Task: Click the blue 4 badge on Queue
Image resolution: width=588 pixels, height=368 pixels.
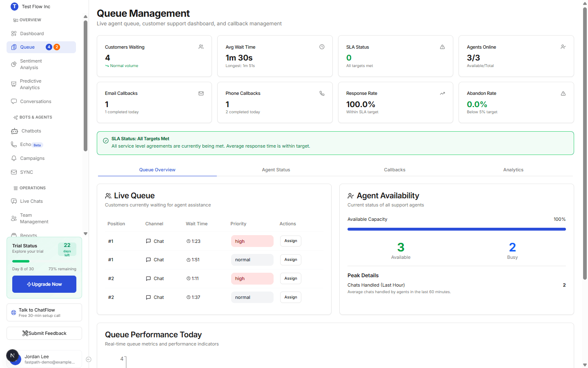Action: point(49,47)
